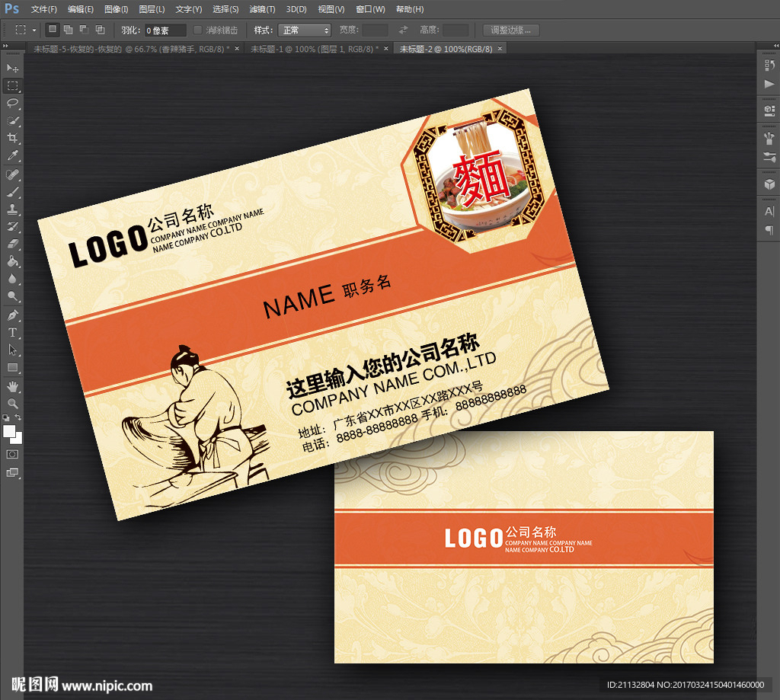Image resolution: width=780 pixels, height=700 pixels.
Task: Click the 调整边缘... button
Action: coord(511,30)
